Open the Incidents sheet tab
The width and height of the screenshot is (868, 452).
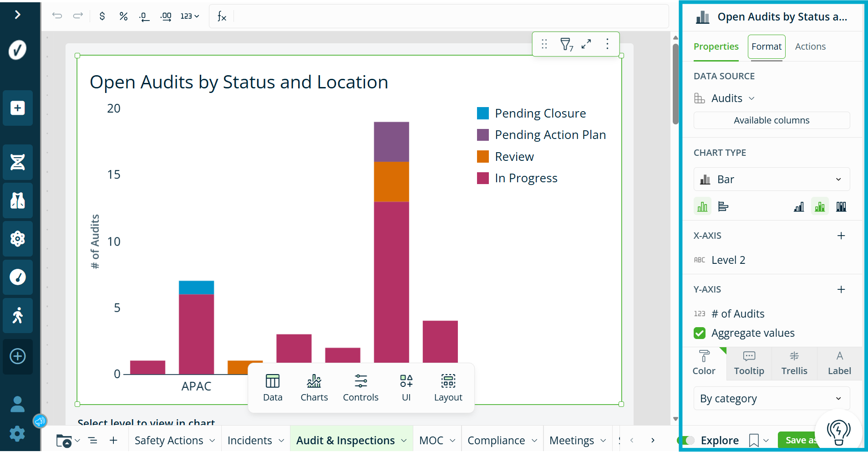pos(256,441)
